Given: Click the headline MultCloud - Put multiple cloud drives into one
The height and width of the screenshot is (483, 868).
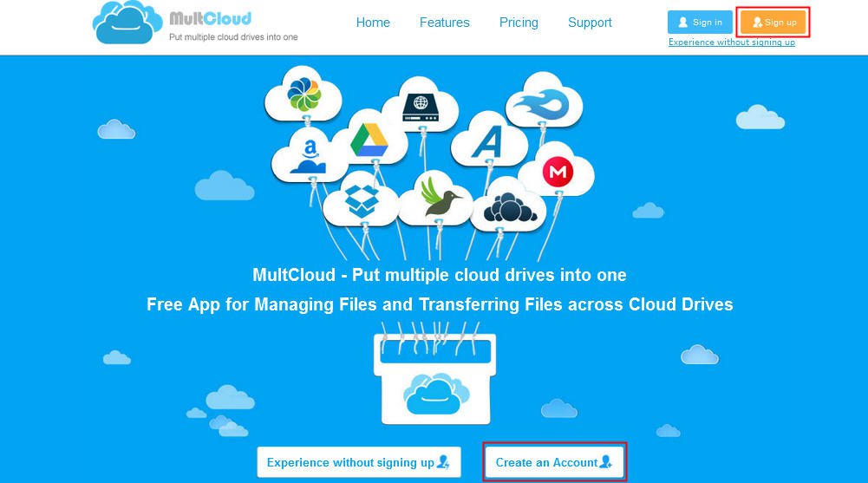Looking at the screenshot, I should tap(440, 274).
